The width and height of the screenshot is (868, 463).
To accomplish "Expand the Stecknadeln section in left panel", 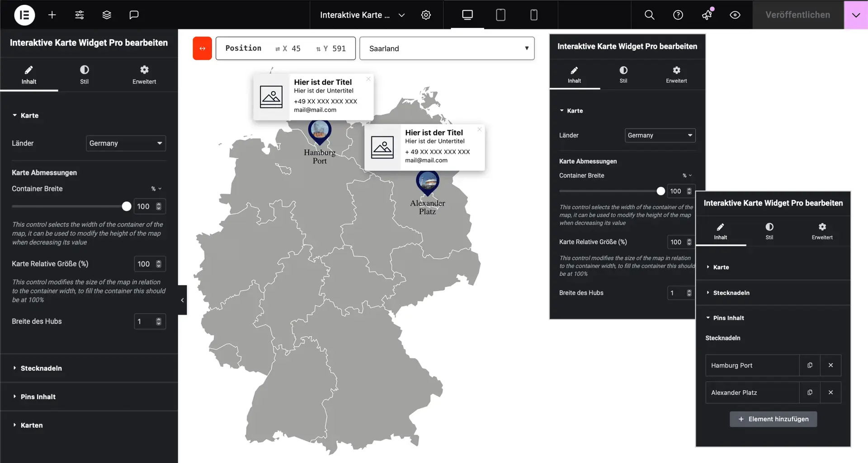I will pyautogui.click(x=41, y=368).
